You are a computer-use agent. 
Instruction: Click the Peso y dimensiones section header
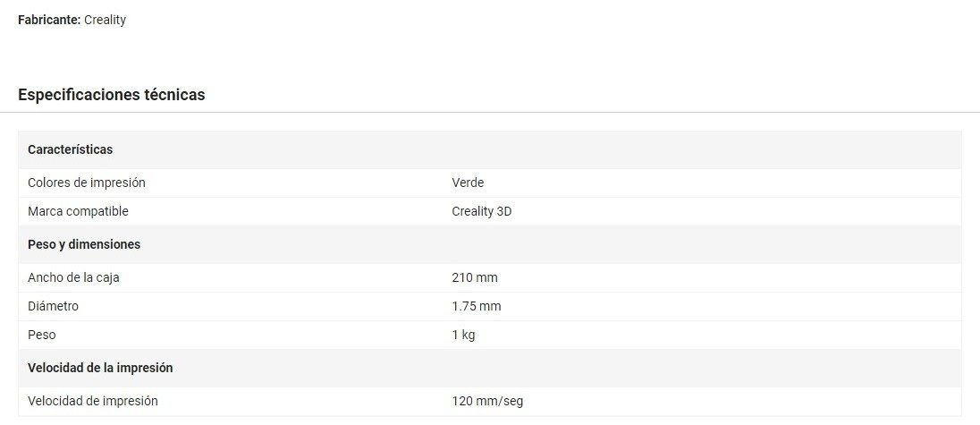84,244
